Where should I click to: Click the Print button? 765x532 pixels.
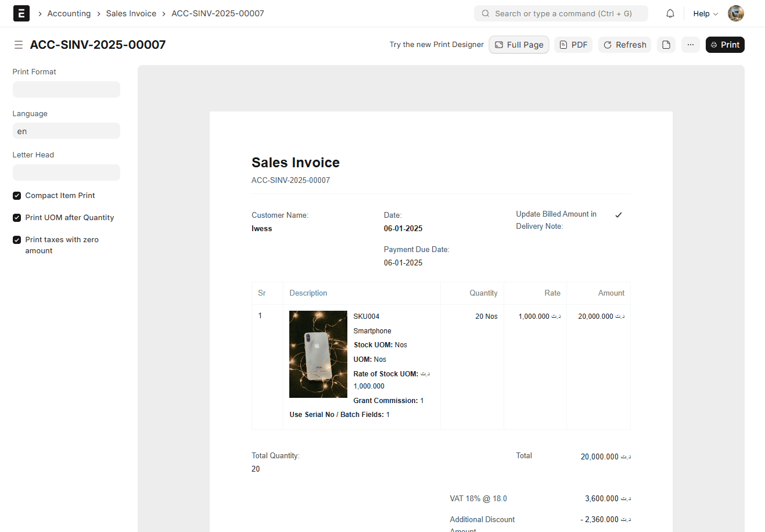725,45
